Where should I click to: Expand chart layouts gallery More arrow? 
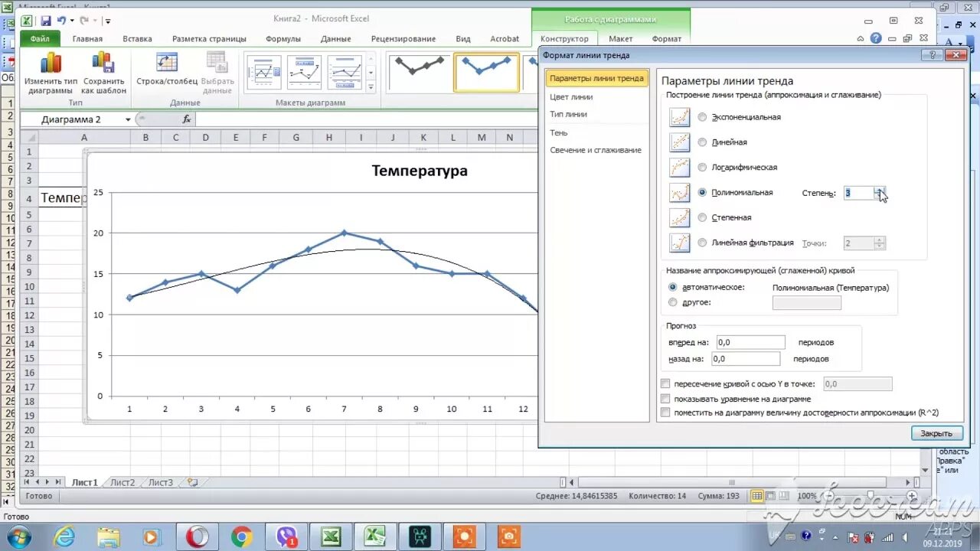click(x=371, y=86)
